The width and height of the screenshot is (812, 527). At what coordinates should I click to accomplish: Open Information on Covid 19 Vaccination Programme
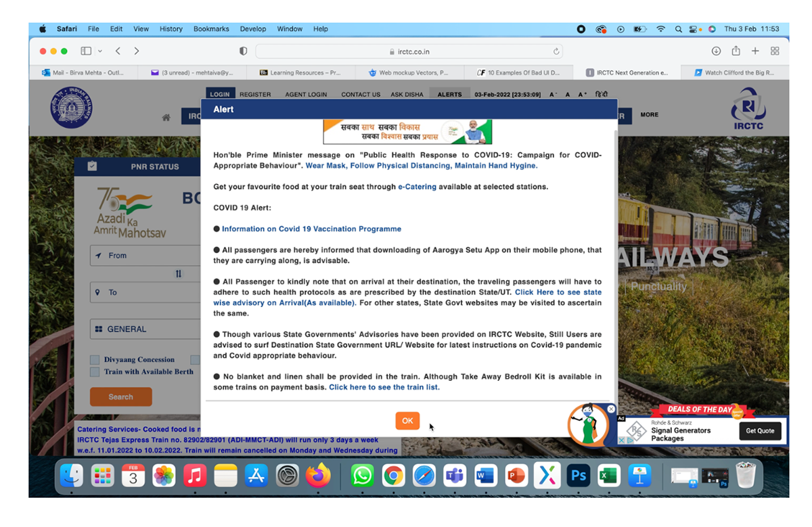(x=311, y=229)
